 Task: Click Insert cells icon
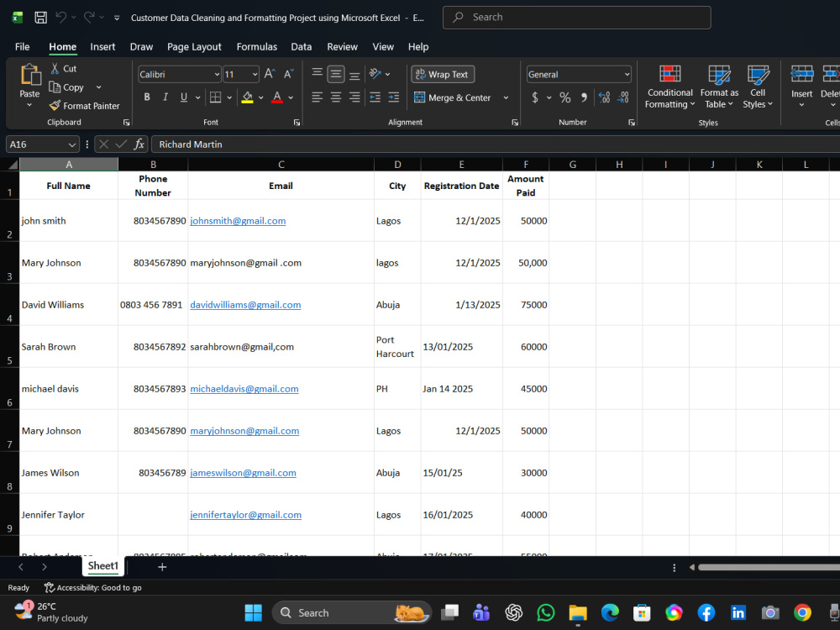pos(802,75)
